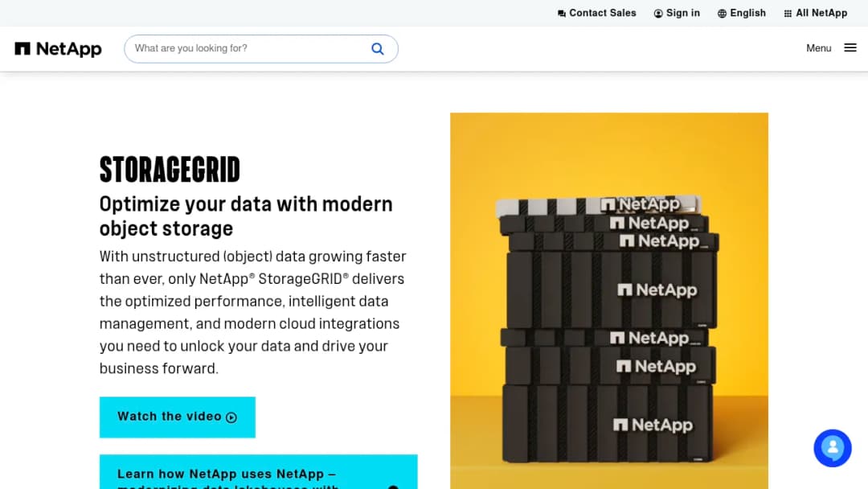
Task: Click the StorageGRID hardware stack image
Action: [609, 301]
